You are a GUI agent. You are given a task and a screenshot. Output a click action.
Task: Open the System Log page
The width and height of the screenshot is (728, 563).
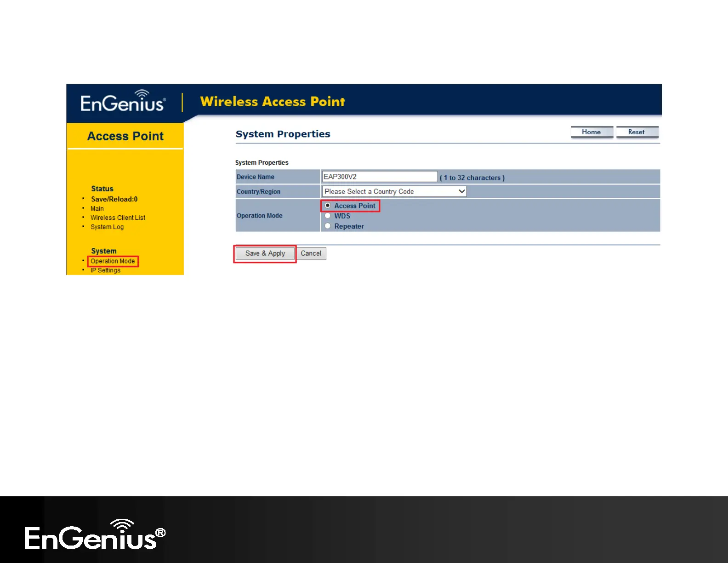tap(107, 227)
